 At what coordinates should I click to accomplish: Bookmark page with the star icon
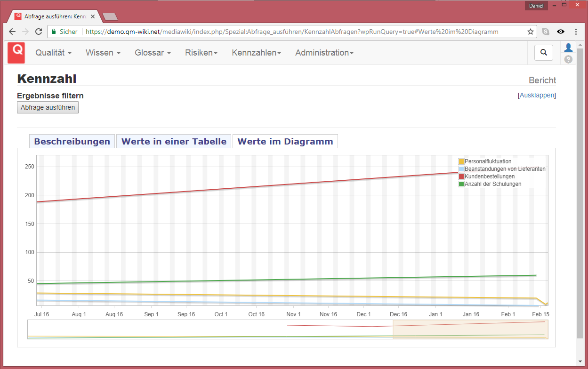531,32
